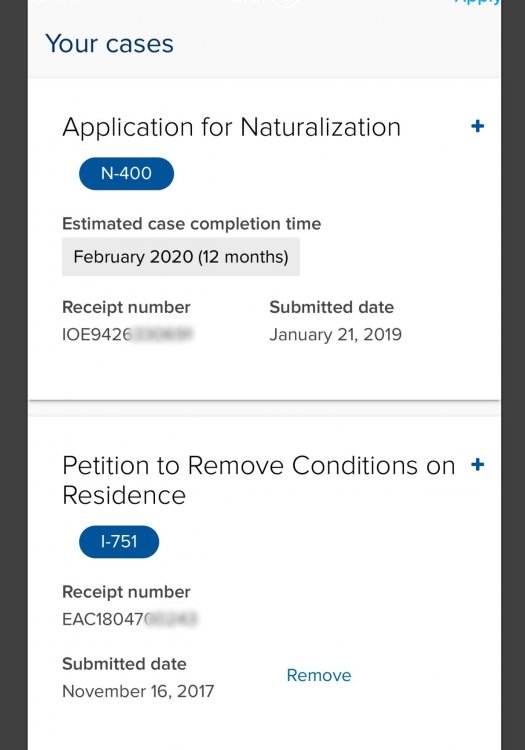Screen dimensions: 525x750
Task: Tap the Estimated case completion time label
Action: pyautogui.click(x=191, y=223)
